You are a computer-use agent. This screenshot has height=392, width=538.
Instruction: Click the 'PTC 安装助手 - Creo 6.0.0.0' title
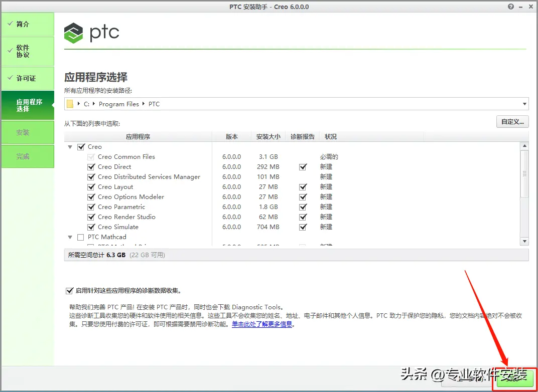269,7
